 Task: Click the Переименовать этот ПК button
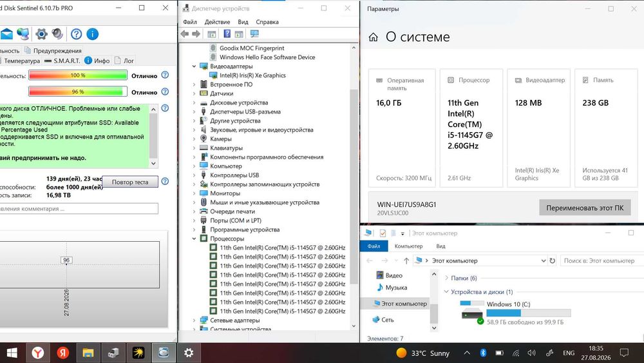tap(585, 208)
